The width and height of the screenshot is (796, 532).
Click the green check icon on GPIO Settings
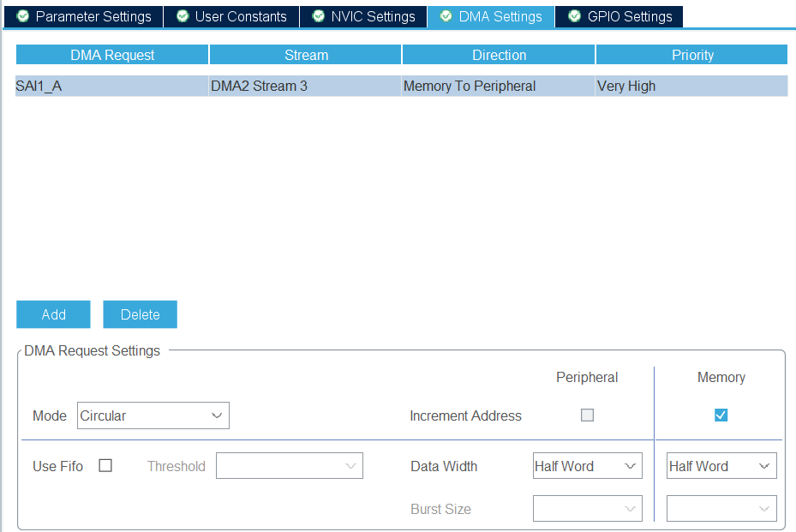click(x=575, y=16)
